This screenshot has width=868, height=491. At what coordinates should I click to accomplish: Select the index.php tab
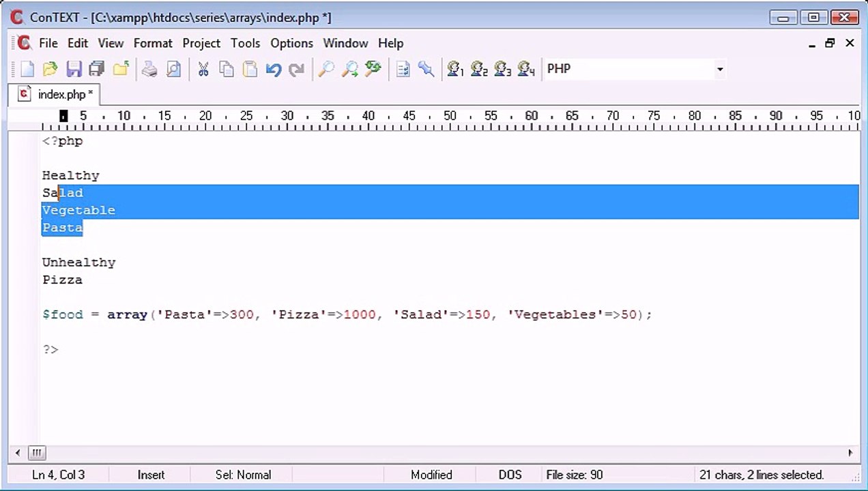56,94
